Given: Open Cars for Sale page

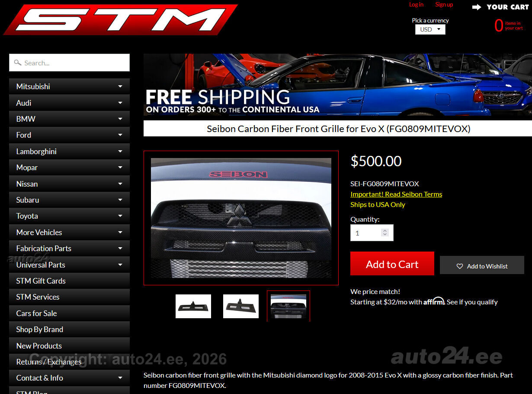Looking at the screenshot, I should click(x=69, y=313).
